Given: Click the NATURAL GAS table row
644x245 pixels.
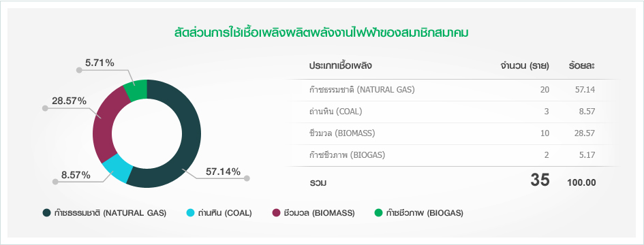Looking at the screenshot, I should (x=454, y=90).
